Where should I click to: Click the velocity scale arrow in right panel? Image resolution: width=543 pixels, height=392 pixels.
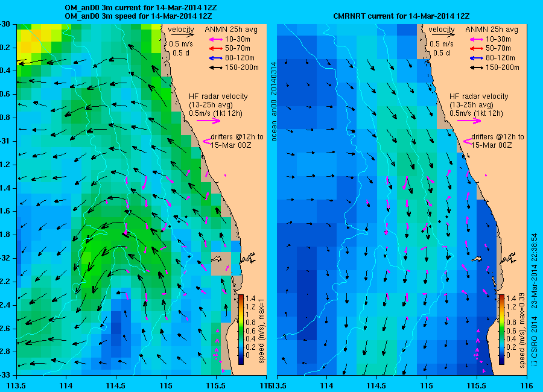click(443, 35)
